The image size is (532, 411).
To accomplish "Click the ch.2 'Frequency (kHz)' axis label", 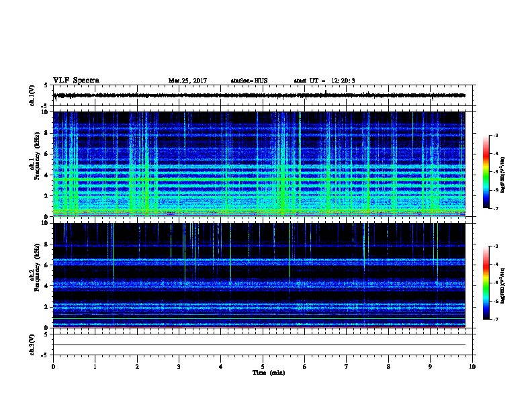I will click(x=37, y=267).
